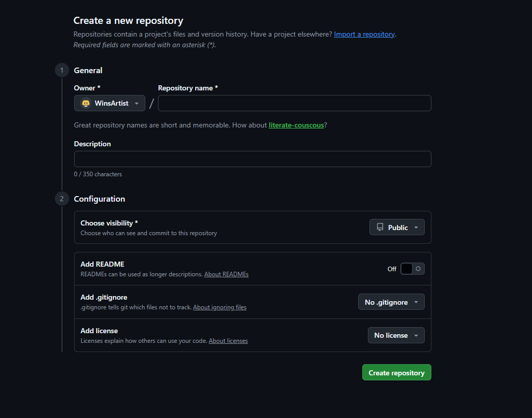This screenshot has width=532, height=418.
Task: Click the caret arrow beside WinsArtist
Action: [x=137, y=104]
